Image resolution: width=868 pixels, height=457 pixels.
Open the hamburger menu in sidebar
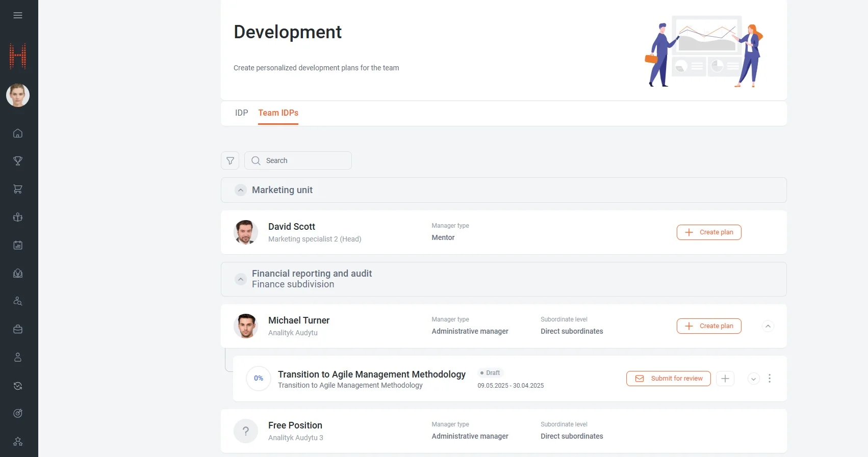click(18, 15)
